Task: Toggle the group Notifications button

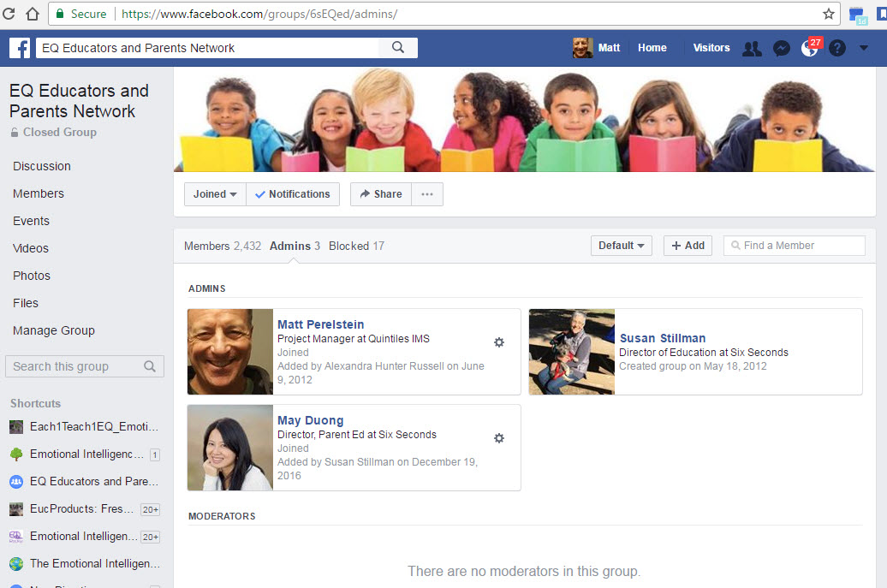Action: coord(293,194)
